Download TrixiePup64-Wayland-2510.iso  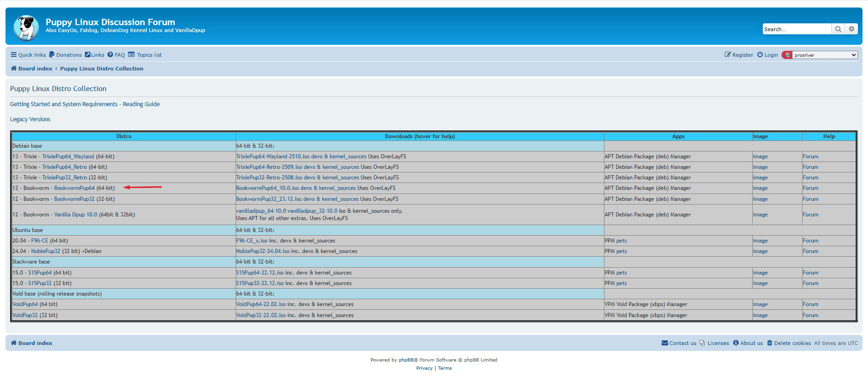coord(273,156)
